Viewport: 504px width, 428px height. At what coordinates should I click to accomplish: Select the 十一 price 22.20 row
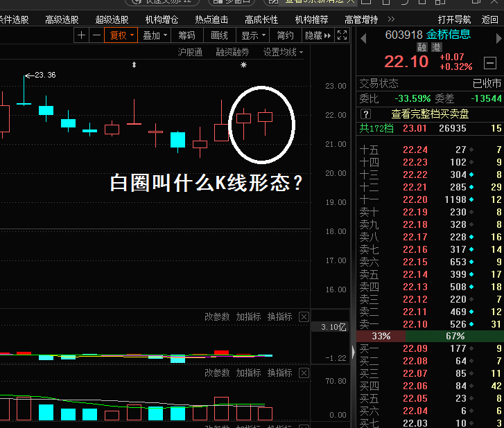tap(430, 199)
